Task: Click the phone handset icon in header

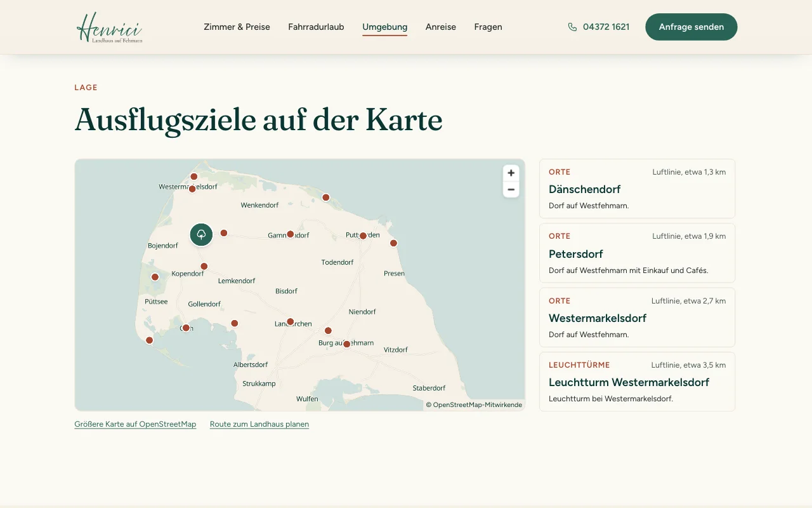Action: (x=572, y=27)
